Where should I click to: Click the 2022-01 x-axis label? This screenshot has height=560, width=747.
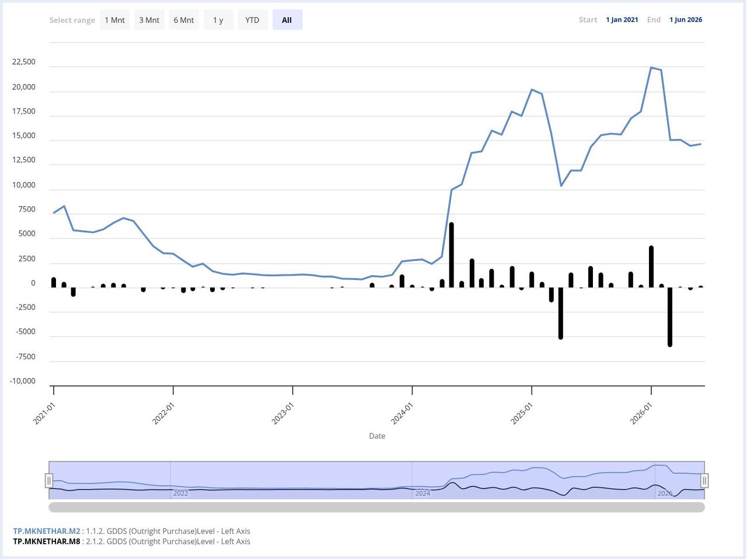point(165,412)
